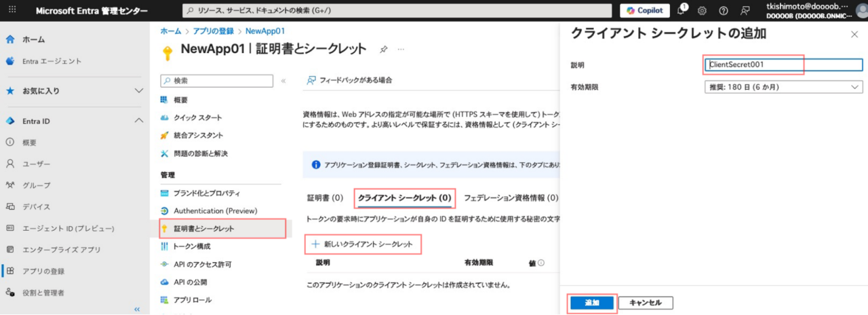
Task: Switch to the 証明書 (0) tab
Action: pos(325,198)
